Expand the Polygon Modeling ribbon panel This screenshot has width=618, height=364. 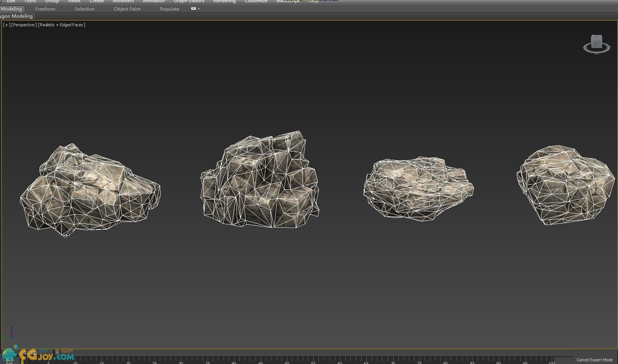click(x=17, y=16)
